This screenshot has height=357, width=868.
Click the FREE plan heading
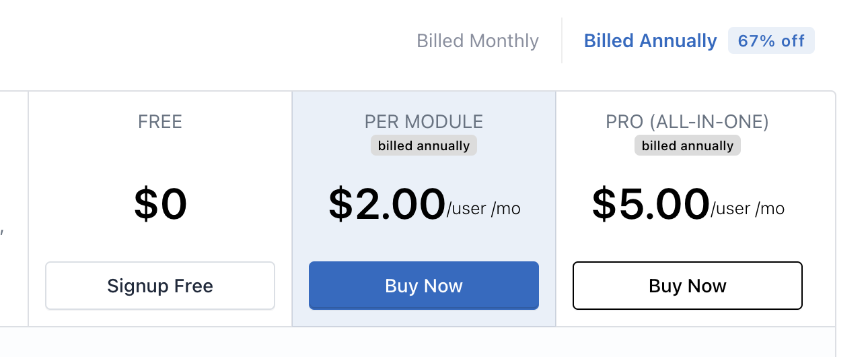(x=160, y=121)
